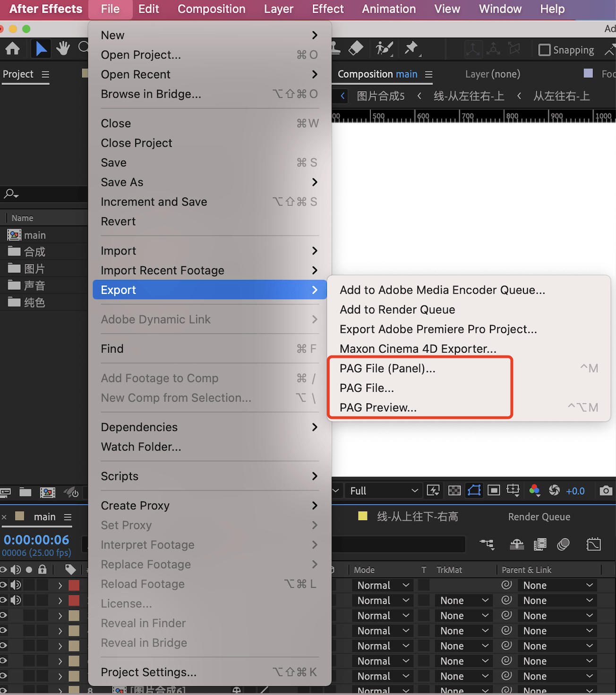Close the main timeline tab
Screen dimensions: 616x695
point(4,517)
